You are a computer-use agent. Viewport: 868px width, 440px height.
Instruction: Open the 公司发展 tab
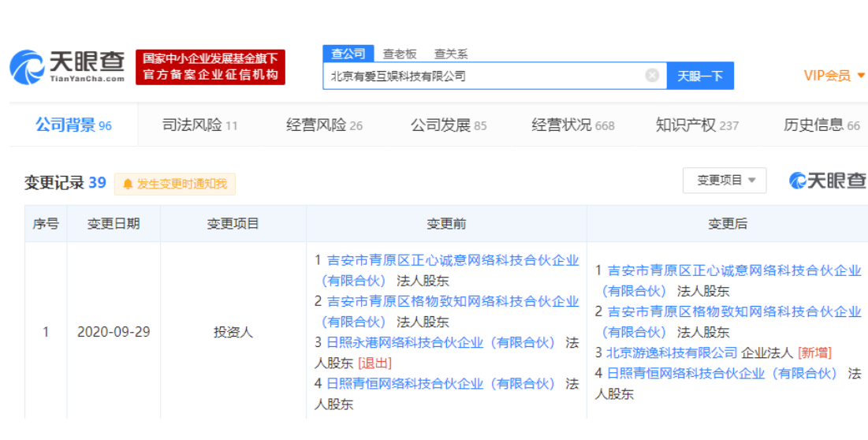(x=449, y=125)
